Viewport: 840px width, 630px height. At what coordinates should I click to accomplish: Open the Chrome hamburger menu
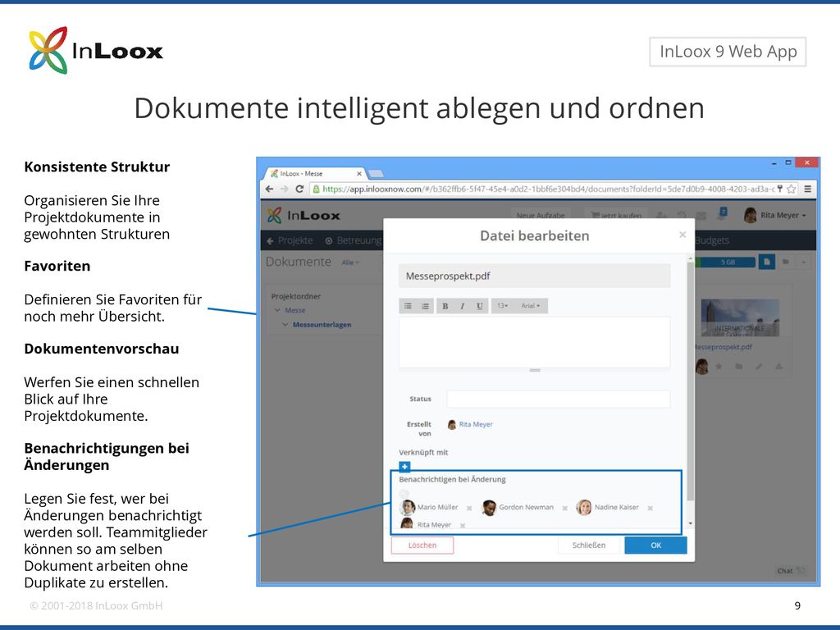[807, 189]
